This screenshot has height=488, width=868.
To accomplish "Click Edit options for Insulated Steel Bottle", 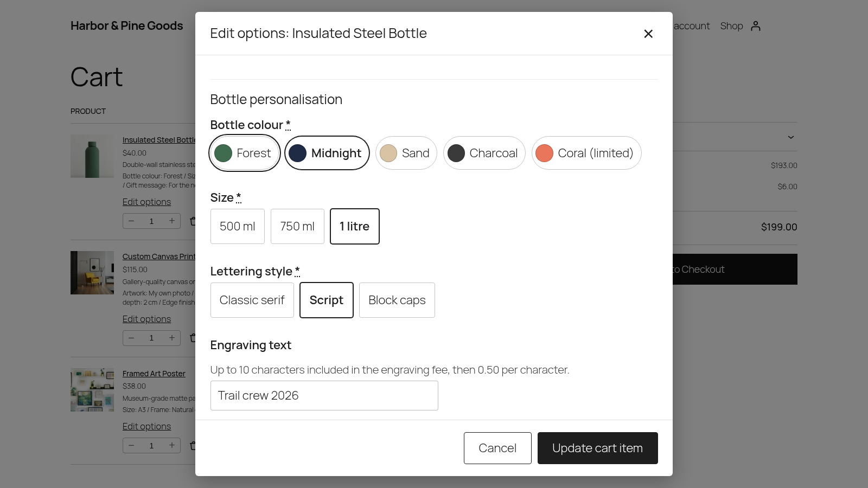I will coord(146,202).
